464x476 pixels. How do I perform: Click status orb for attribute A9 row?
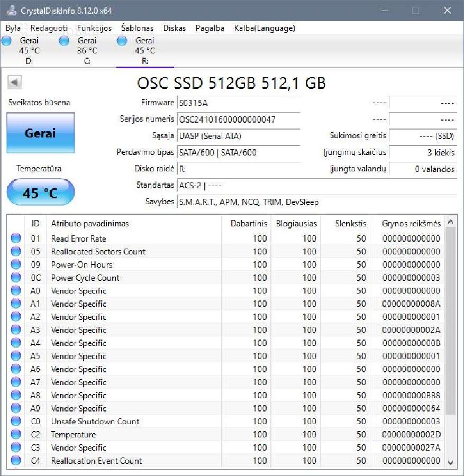tap(16, 408)
